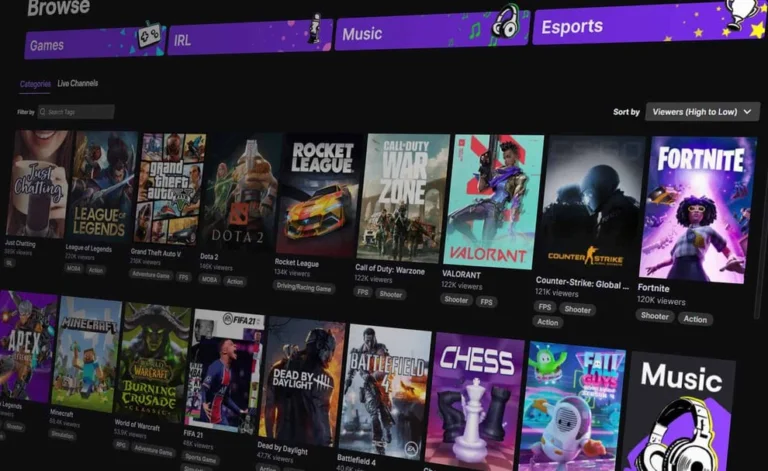Open the FIFA 21 cover art

224,371
